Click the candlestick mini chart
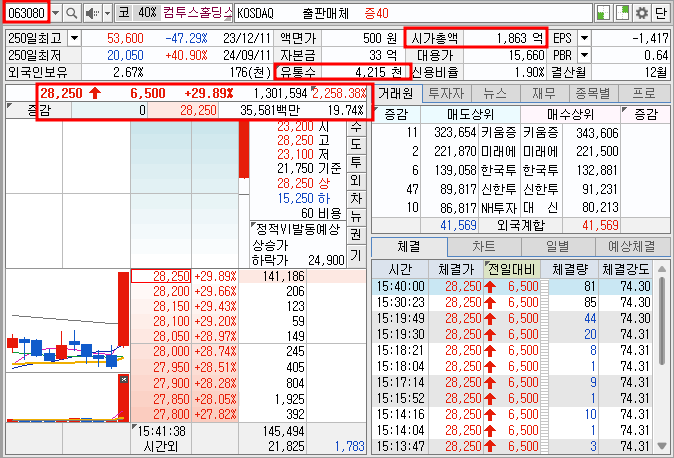This screenshot has height=458, width=674. [x=67, y=320]
